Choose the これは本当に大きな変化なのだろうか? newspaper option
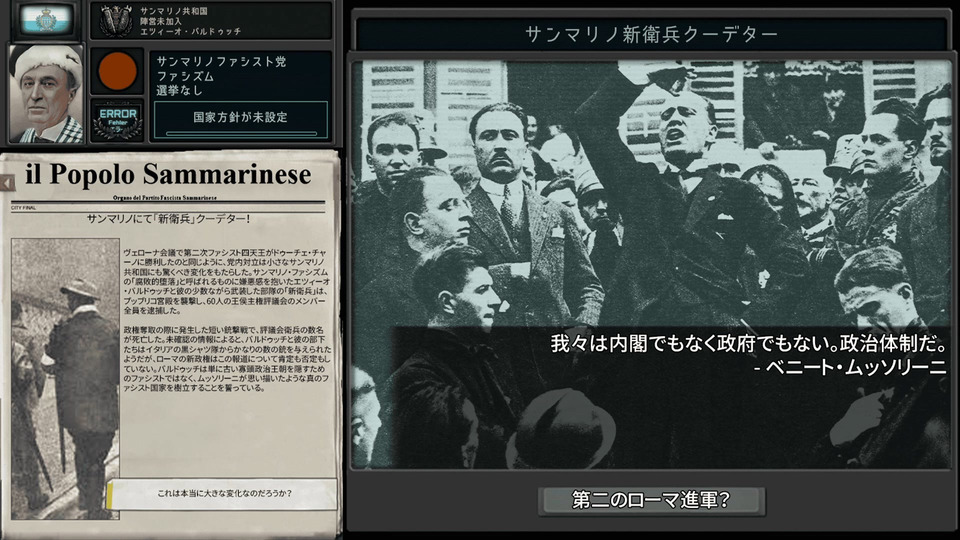The image size is (960, 540). (223, 493)
